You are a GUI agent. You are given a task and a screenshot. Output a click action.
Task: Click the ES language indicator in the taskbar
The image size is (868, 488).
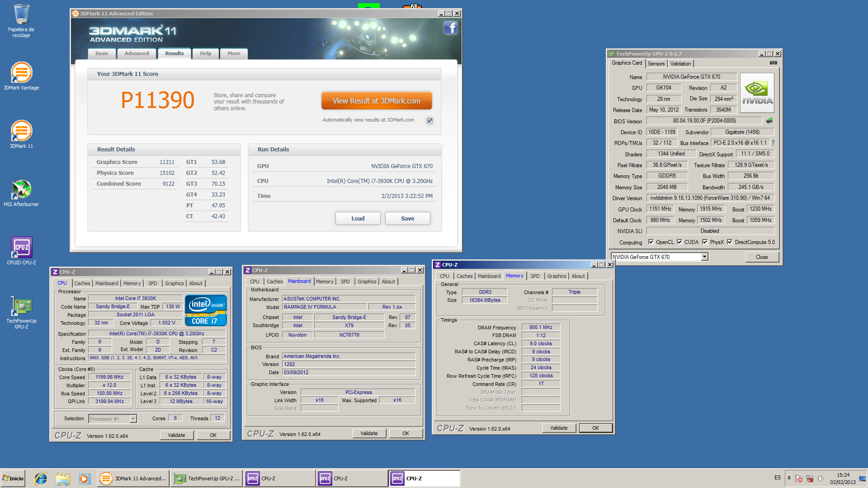coord(778,478)
